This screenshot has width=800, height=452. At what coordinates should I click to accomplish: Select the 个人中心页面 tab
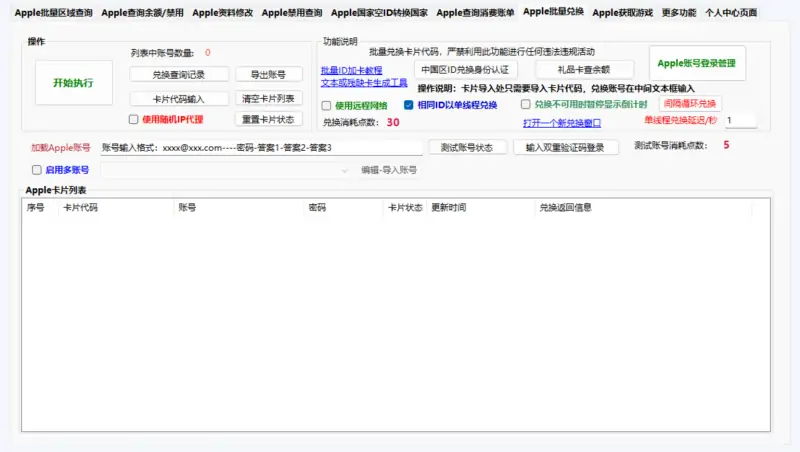click(731, 13)
